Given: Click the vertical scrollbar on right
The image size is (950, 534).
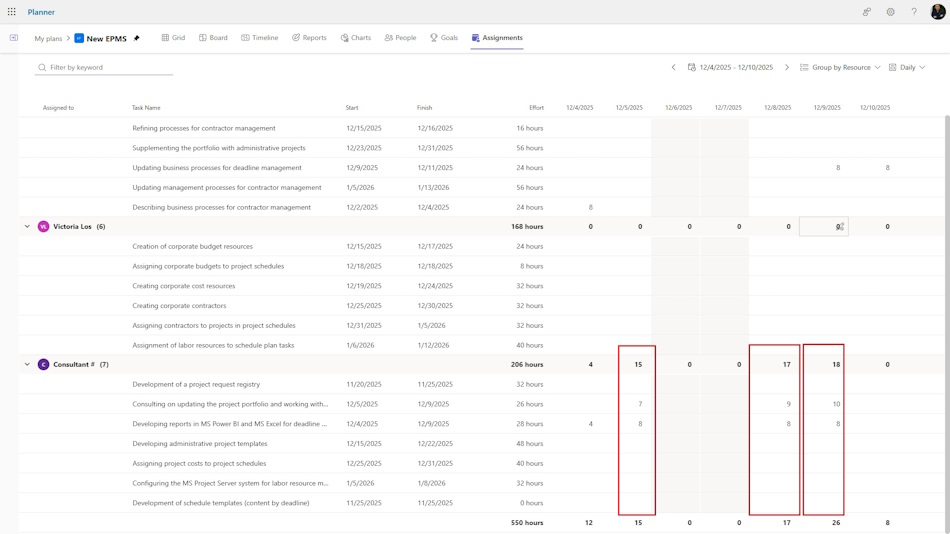Looking at the screenshot, I should point(947,321).
